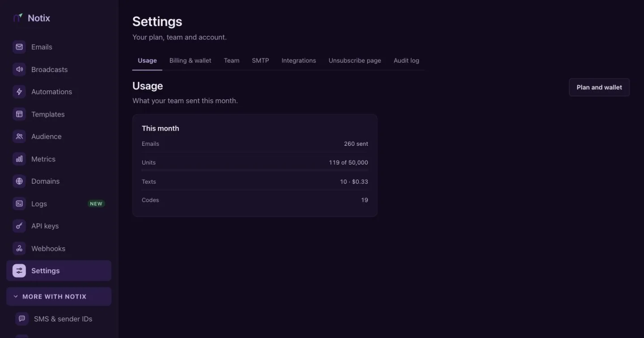The height and width of the screenshot is (338, 644).
Task: Click the Logs terminal icon
Action: click(x=19, y=203)
